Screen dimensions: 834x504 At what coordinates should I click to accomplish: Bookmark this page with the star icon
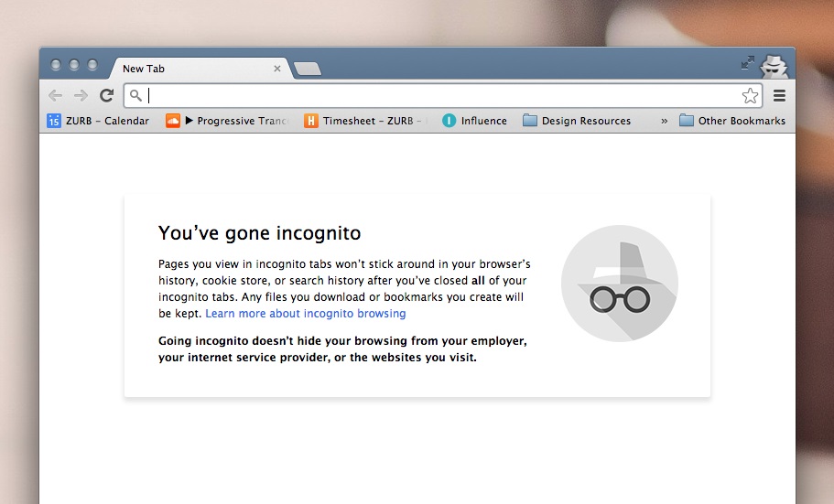coord(750,96)
